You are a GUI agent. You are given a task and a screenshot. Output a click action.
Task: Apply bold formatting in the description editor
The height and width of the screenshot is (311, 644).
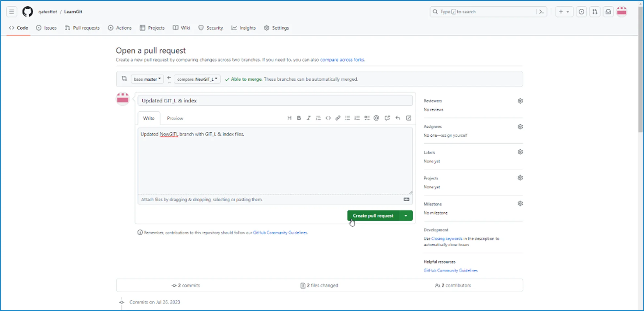click(299, 118)
